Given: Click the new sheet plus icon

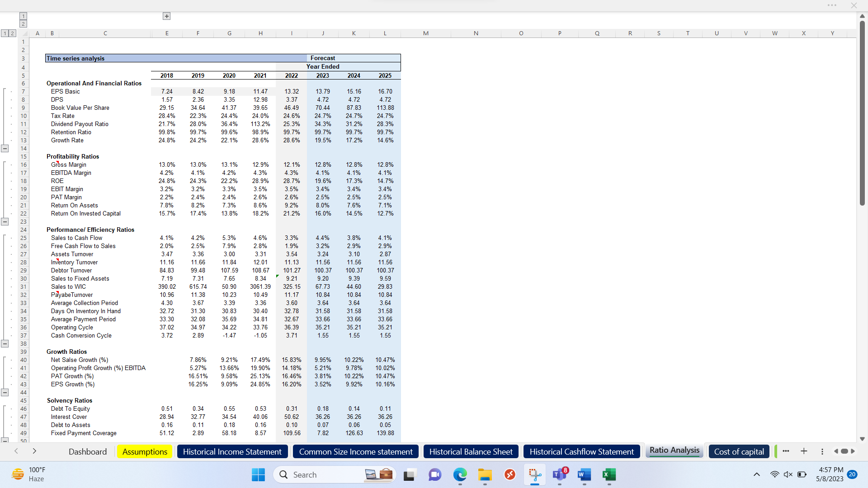Looking at the screenshot, I should (x=804, y=451).
